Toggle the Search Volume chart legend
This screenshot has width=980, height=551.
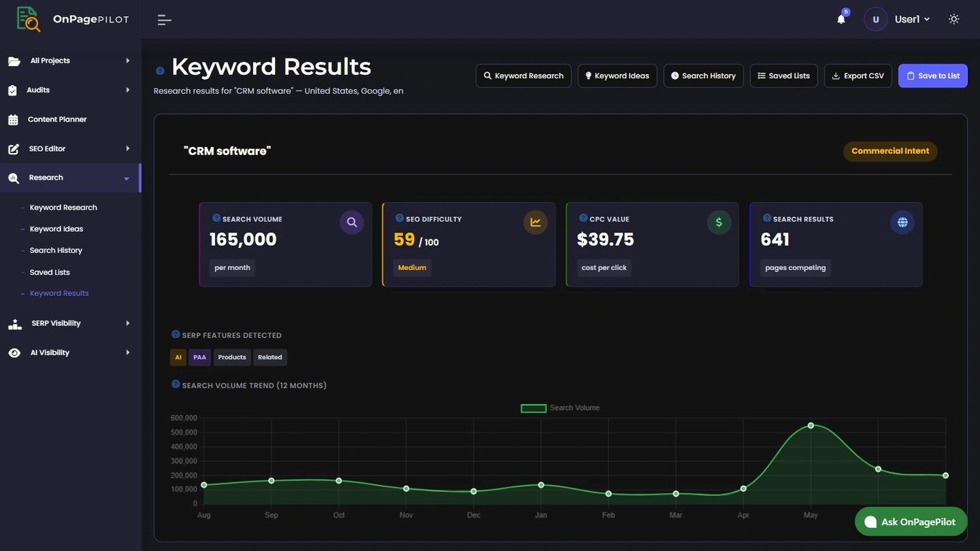pos(560,408)
